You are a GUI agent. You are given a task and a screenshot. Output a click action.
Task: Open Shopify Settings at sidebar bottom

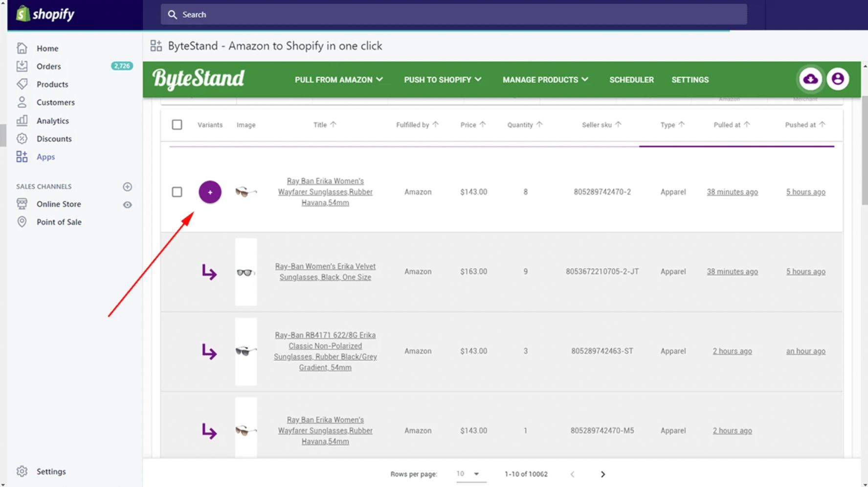51,471
